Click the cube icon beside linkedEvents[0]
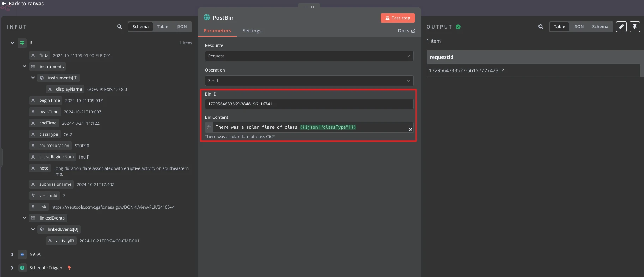The image size is (644, 277). [x=42, y=229]
